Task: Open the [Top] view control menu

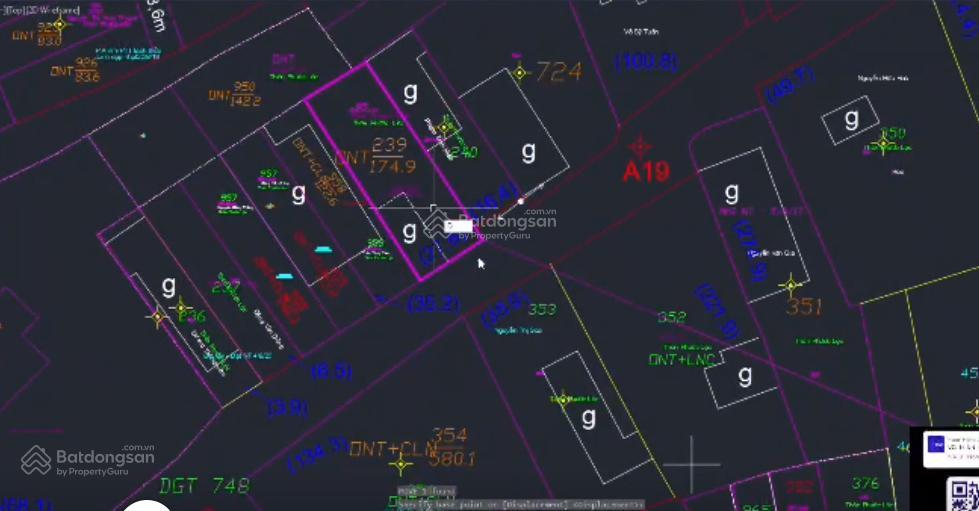Action: [x=14, y=9]
